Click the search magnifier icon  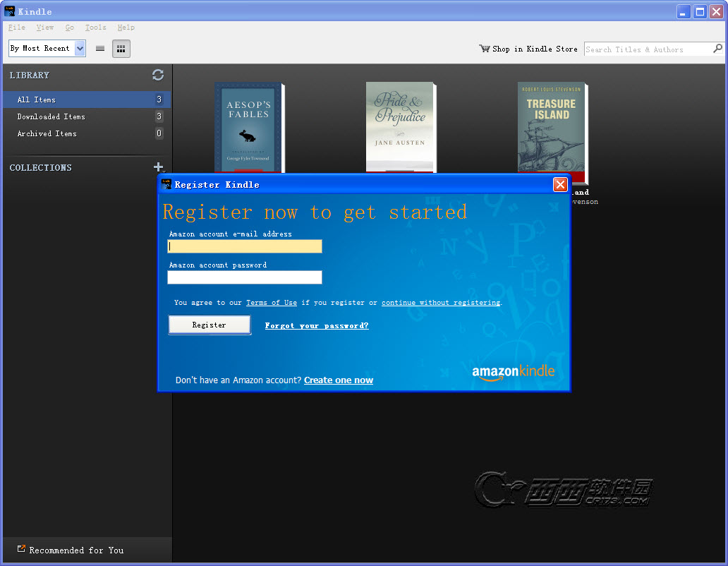click(718, 48)
